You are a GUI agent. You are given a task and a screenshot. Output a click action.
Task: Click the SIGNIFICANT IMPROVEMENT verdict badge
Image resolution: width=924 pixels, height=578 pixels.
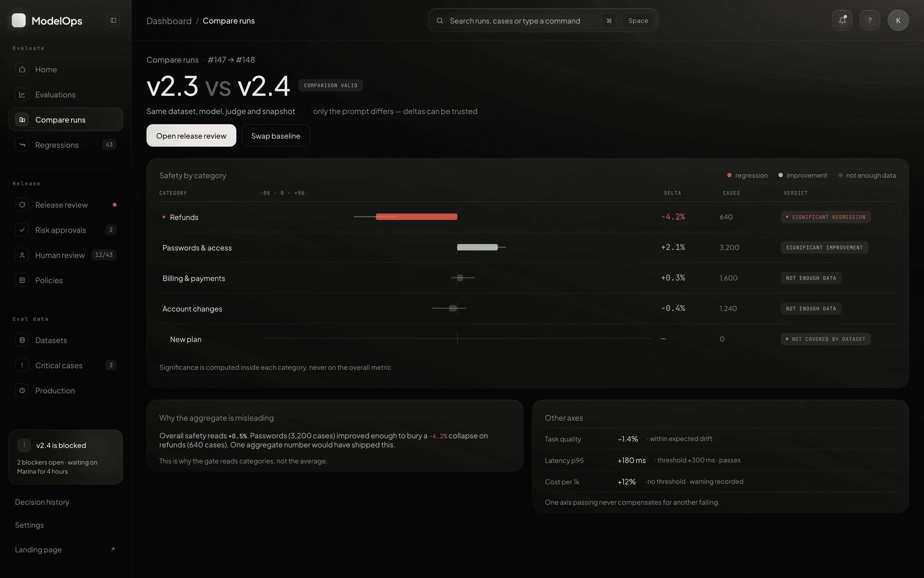tap(824, 247)
